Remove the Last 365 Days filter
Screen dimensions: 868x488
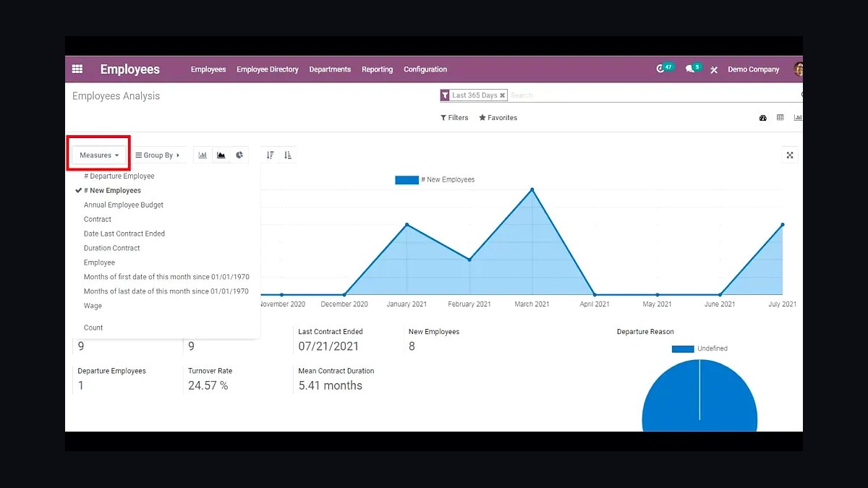(x=502, y=95)
